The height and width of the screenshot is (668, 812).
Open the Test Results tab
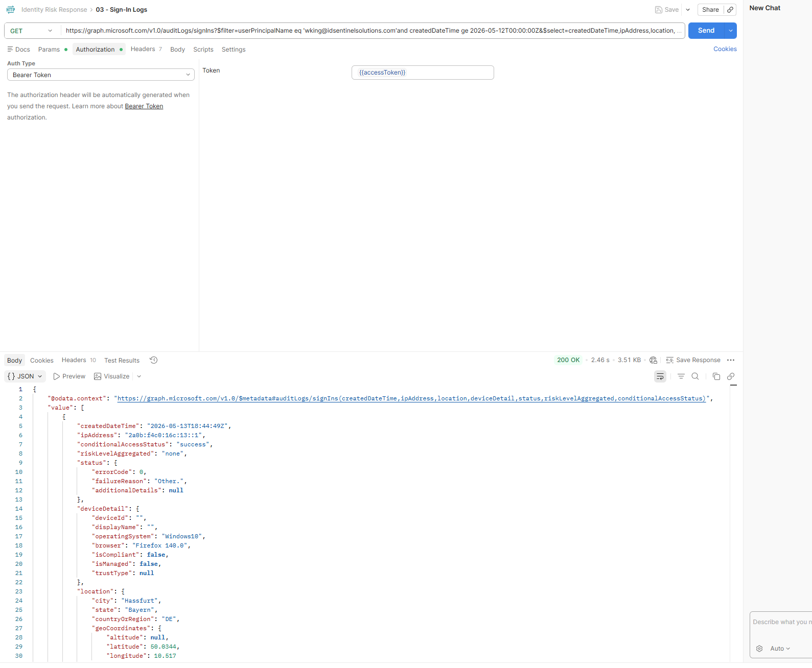click(122, 361)
